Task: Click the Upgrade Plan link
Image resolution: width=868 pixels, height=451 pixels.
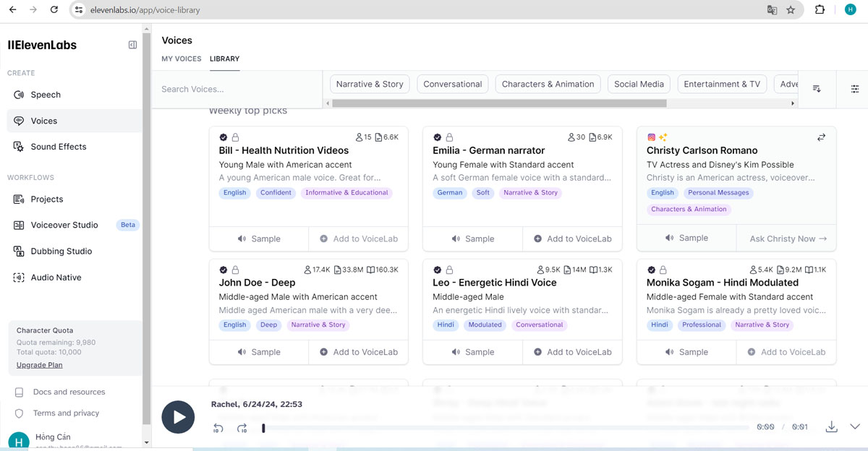Action: (40, 365)
